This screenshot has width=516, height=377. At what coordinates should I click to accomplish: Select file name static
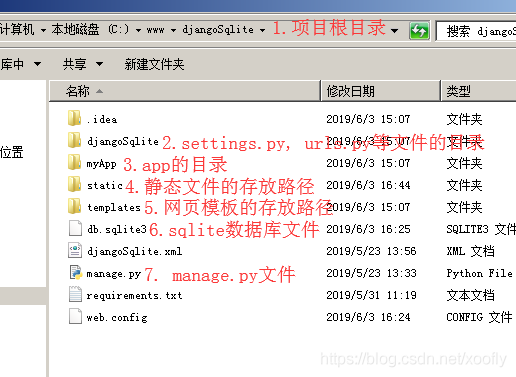(x=105, y=185)
